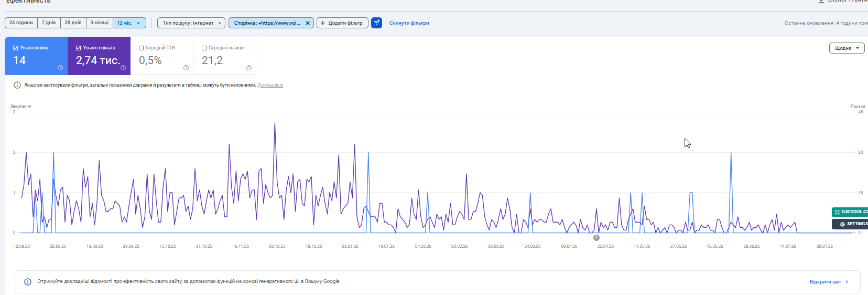Toggle the Усього кліків checkbox
The width and height of the screenshot is (868, 295).
tap(16, 48)
